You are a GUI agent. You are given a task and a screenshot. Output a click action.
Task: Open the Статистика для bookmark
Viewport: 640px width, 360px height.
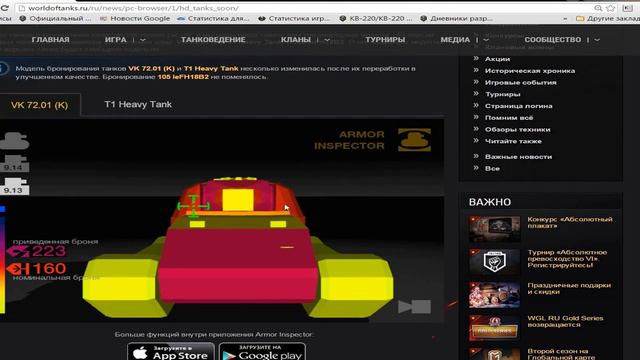213,18
